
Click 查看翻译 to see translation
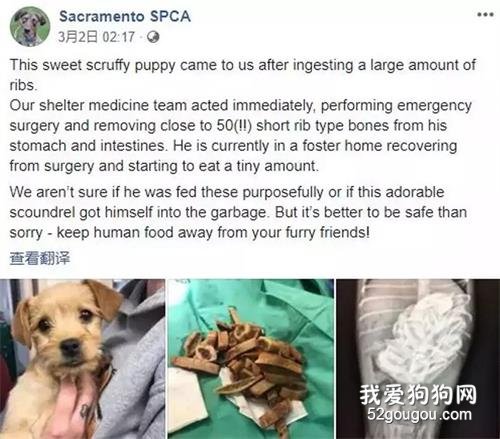(x=40, y=258)
